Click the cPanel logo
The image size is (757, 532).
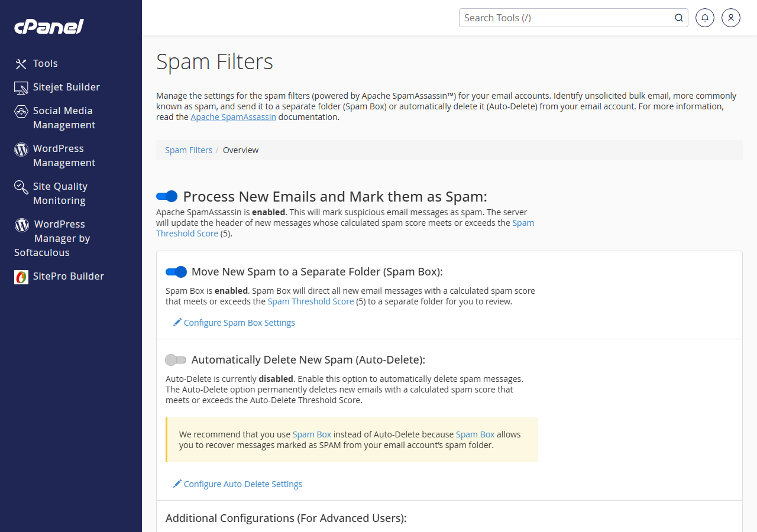[49, 27]
